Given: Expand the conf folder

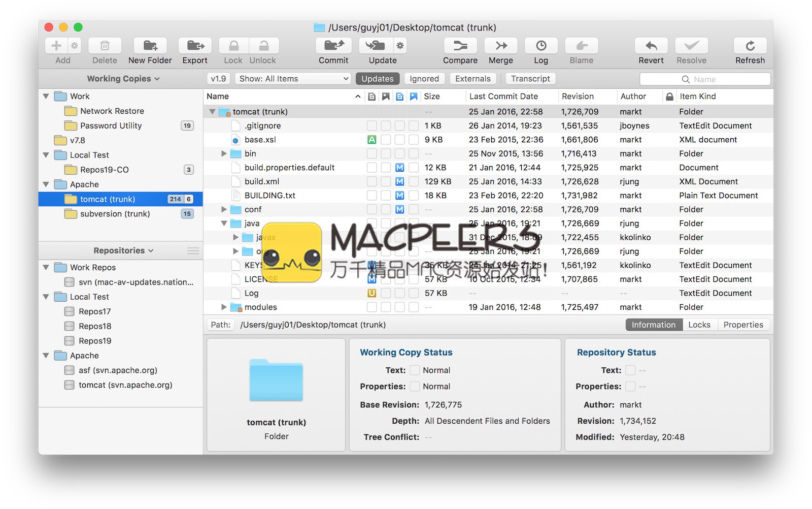Looking at the screenshot, I should tap(224, 209).
